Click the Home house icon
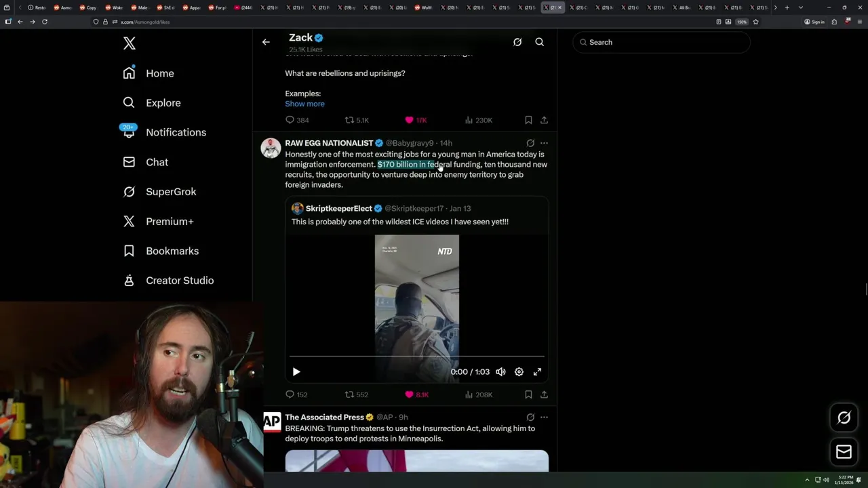The height and width of the screenshot is (488, 868). [129, 73]
